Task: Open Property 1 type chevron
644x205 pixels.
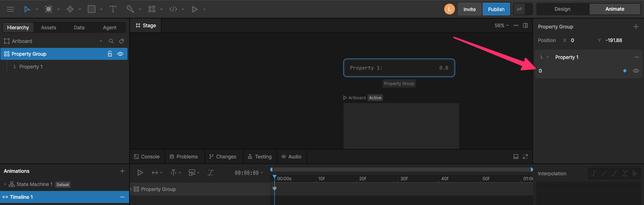Action: coord(547,57)
